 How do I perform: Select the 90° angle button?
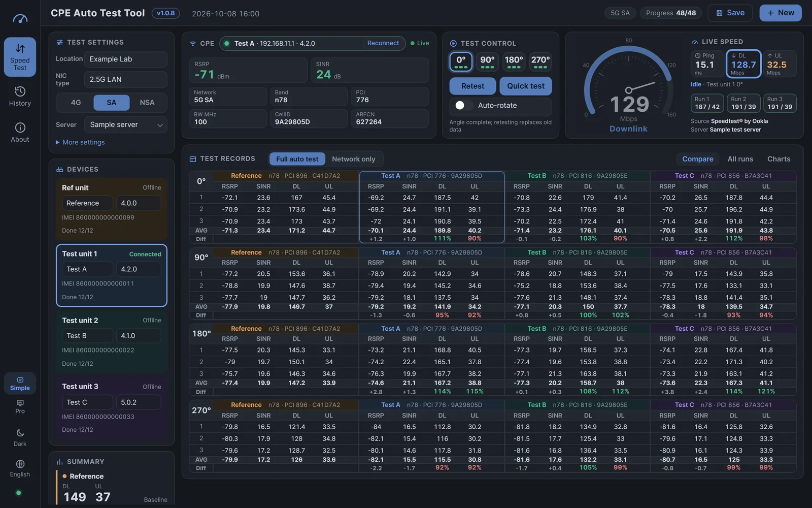click(x=487, y=62)
